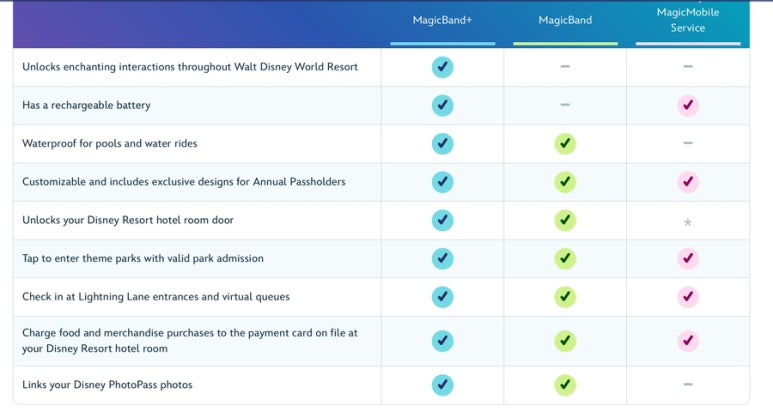Click MagicMobile checkmark for rechargeable battery row
Viewport: 773px width, 412px height.
pyautogui.click(x=688, y=105)
